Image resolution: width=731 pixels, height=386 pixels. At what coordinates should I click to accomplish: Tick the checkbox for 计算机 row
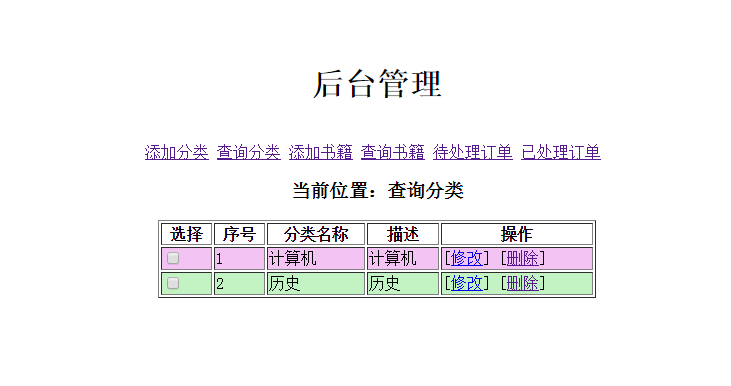(x=173, y=258)
